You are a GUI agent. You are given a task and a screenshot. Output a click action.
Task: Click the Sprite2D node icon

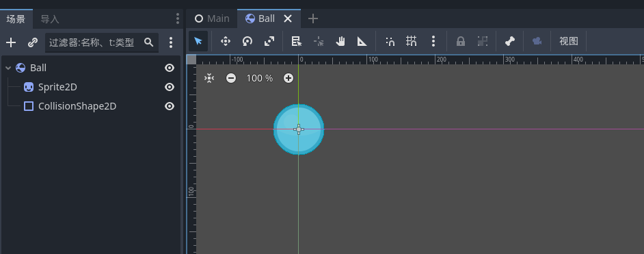[29, 87]
